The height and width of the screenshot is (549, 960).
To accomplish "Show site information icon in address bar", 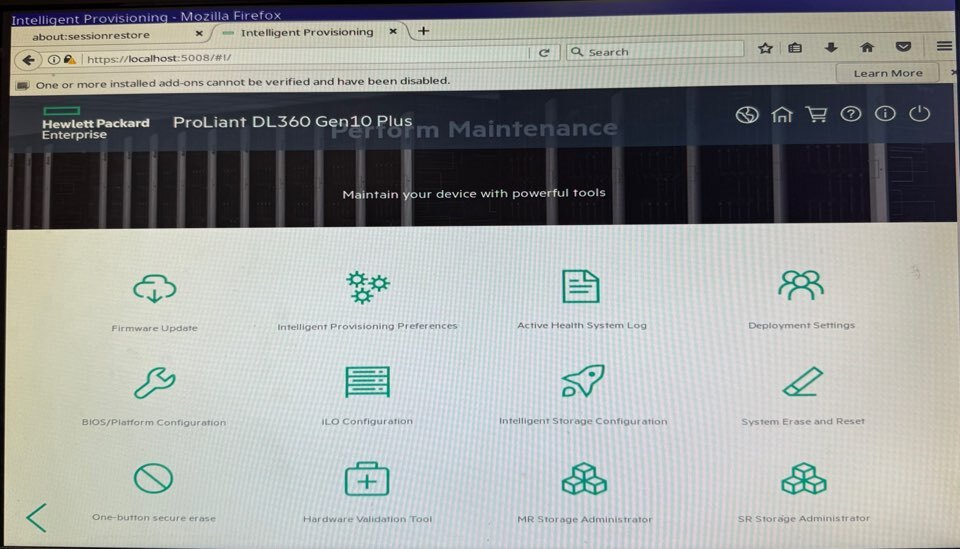I will (54, 59).
